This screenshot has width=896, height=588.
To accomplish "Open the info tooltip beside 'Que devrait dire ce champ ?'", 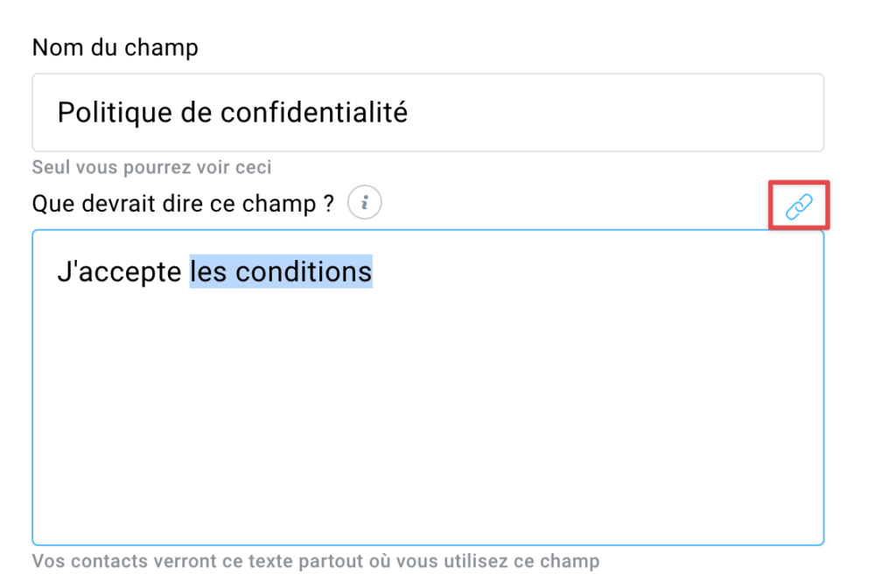I will (365, 202).
